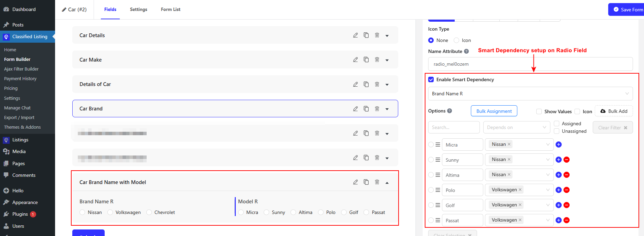The image size is (644, 236).
Task: Edit Car Brand Name with Model section
Action: (356, 182)
